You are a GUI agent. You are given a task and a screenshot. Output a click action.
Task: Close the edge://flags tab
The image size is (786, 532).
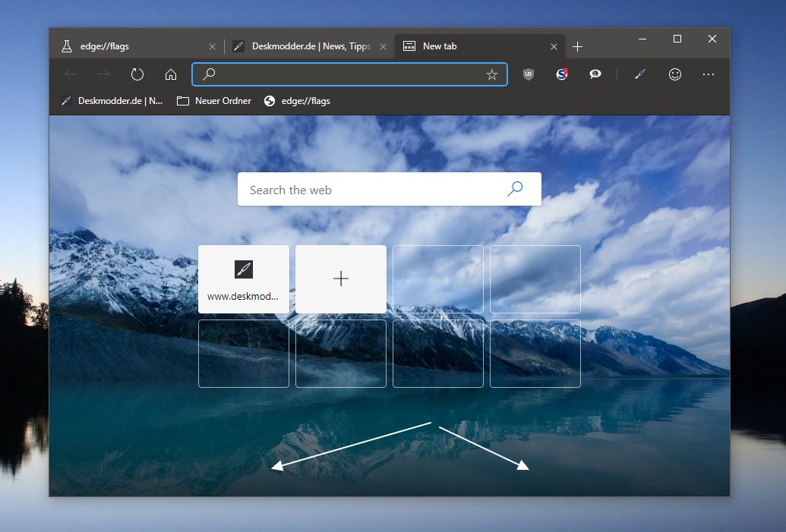click(212, 46)
